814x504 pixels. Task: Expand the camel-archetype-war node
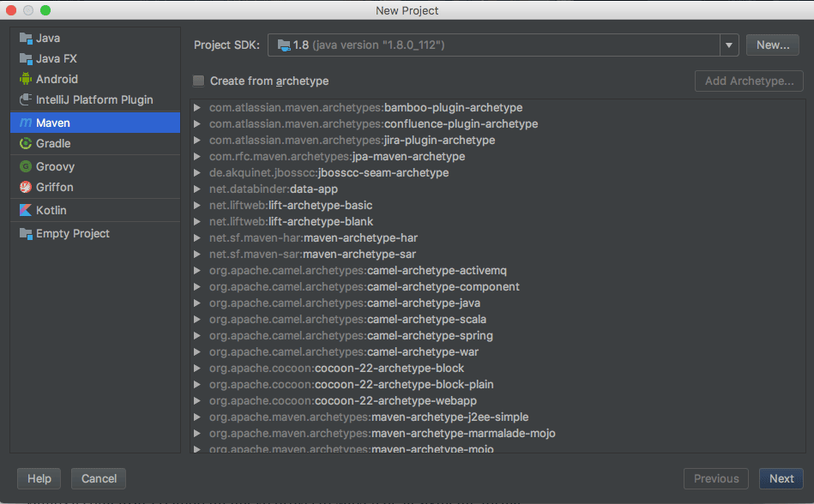tap(197, 352)
